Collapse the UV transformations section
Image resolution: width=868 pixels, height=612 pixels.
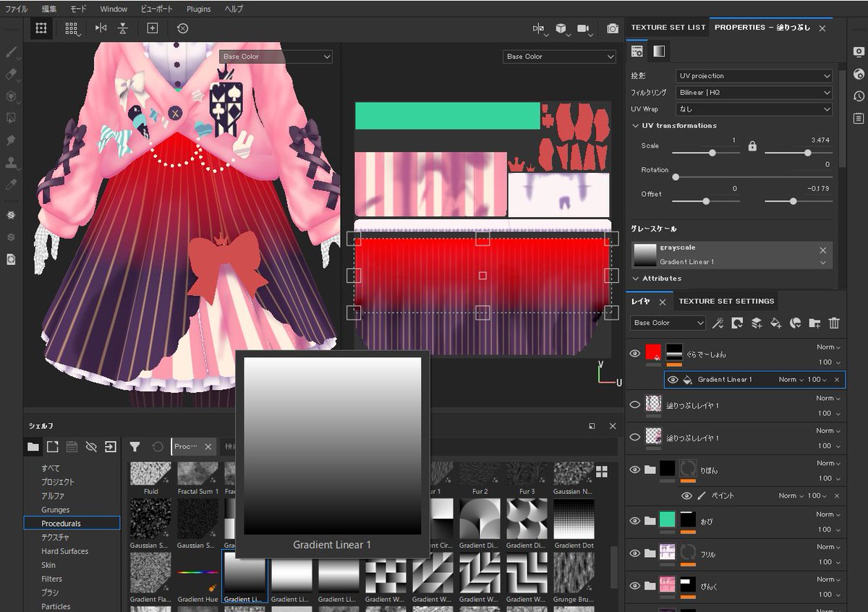click(637, 126)
